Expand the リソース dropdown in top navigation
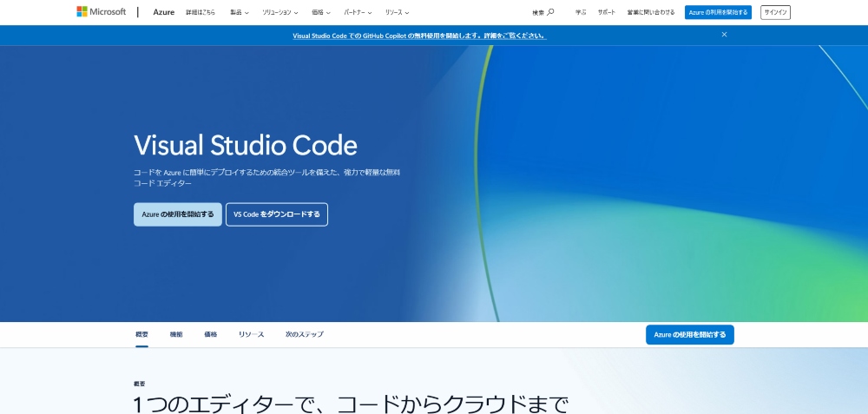Screen dimensions: 868x414 tap(398, 12)
